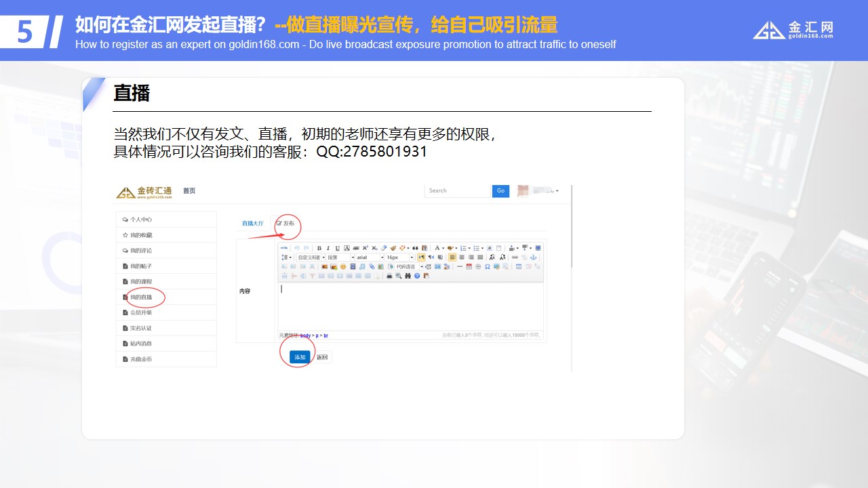The height and width of the screenshot is (488, 868).
Task: Insert an anchor with the anchor icon
Action: tap(533, 257)
